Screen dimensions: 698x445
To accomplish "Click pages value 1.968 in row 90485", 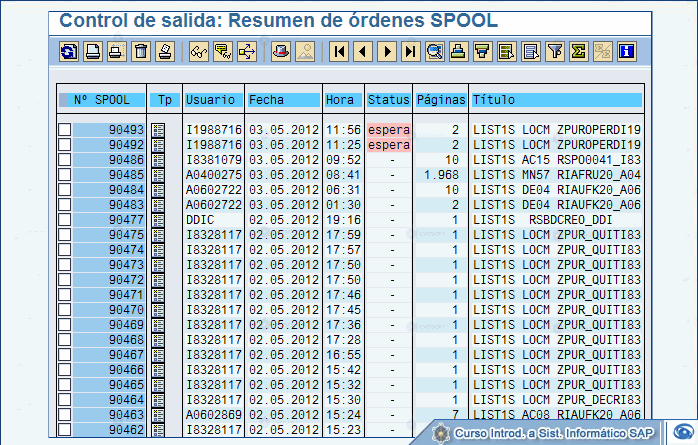I will (441, 175).
